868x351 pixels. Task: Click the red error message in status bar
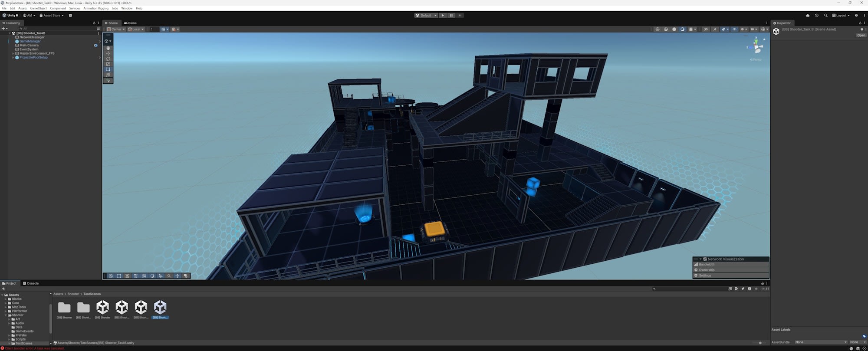[35, 348]
